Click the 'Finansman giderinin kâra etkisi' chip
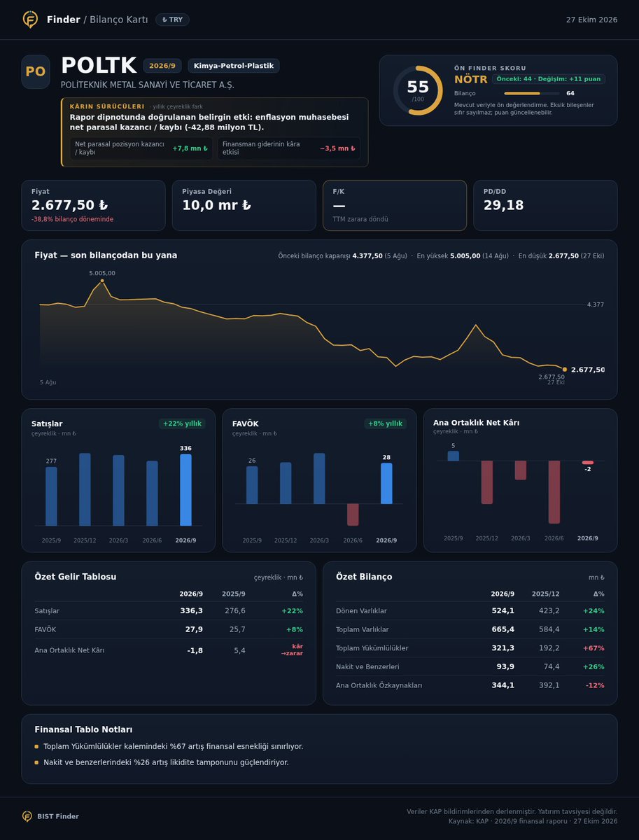 click(289, 148)
